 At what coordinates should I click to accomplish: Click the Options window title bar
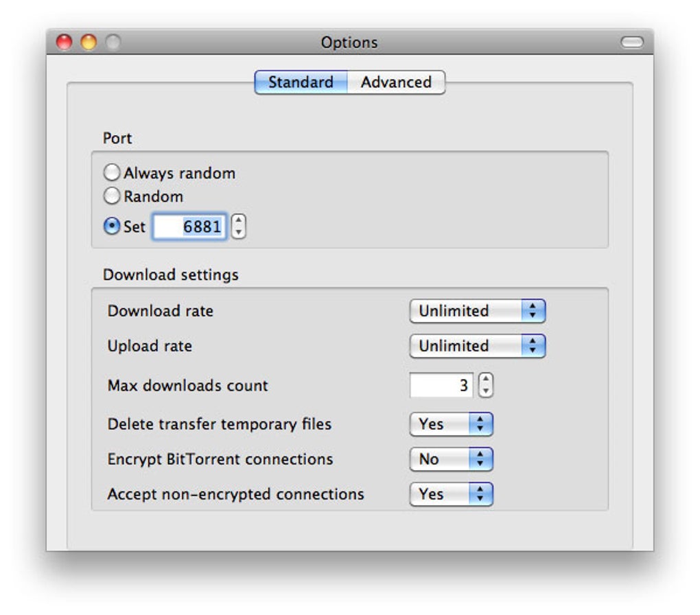click(x=350, y=42)
